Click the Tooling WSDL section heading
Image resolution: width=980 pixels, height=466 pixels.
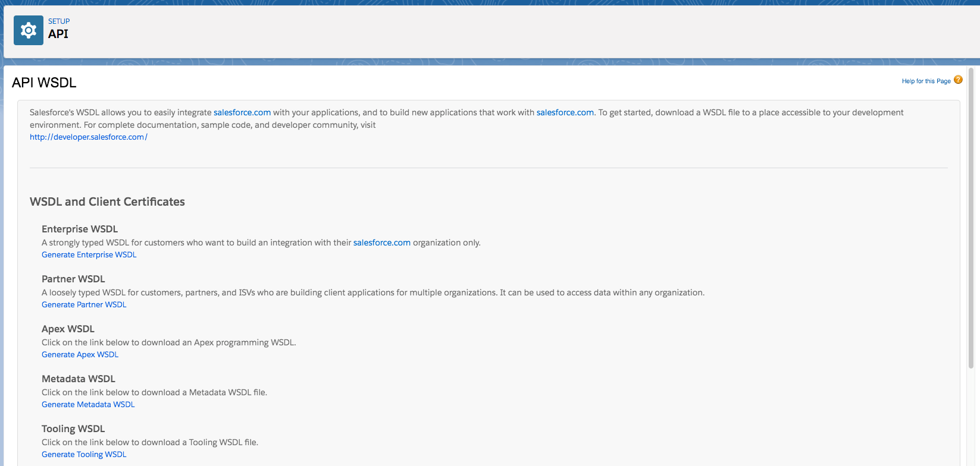[x=73, y=429]
